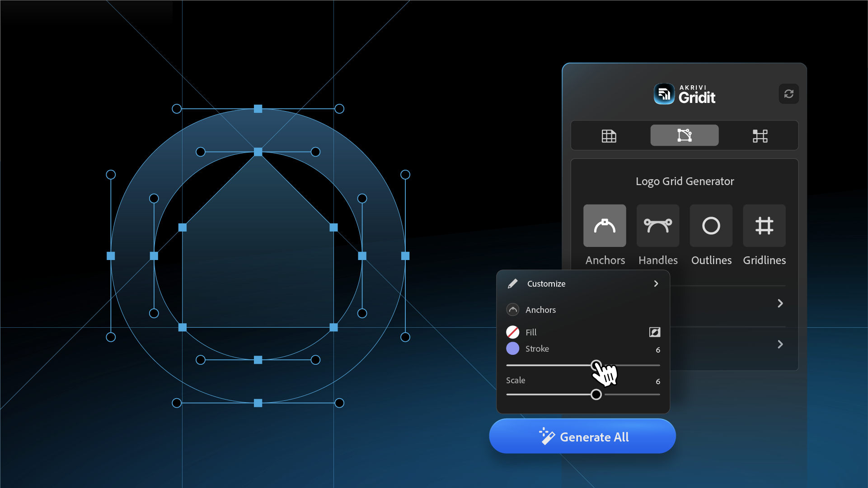Open the artboard grid tab icon
The height and width of the screenshot is (488, 868).
(x=760, y=135)
